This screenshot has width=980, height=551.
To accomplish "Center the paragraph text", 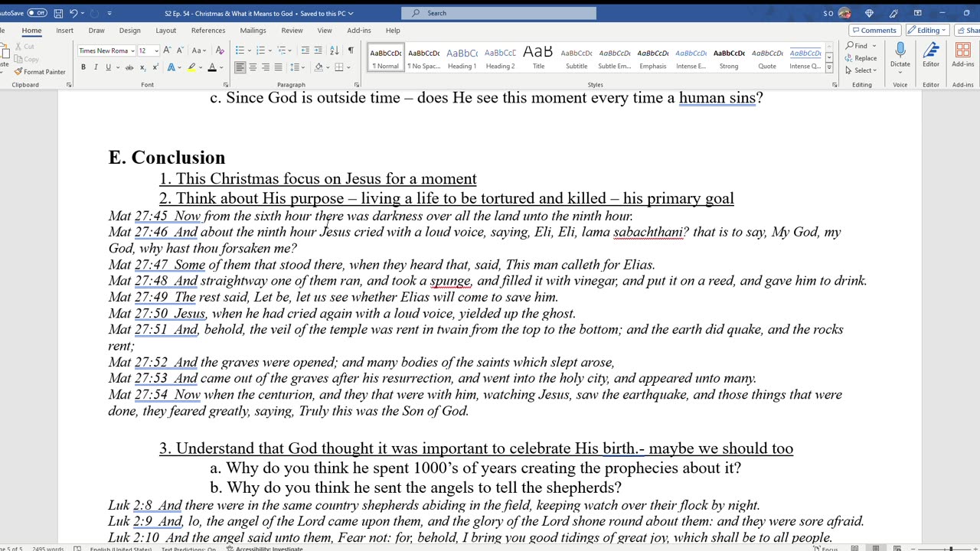I will (x=253, y=67).
